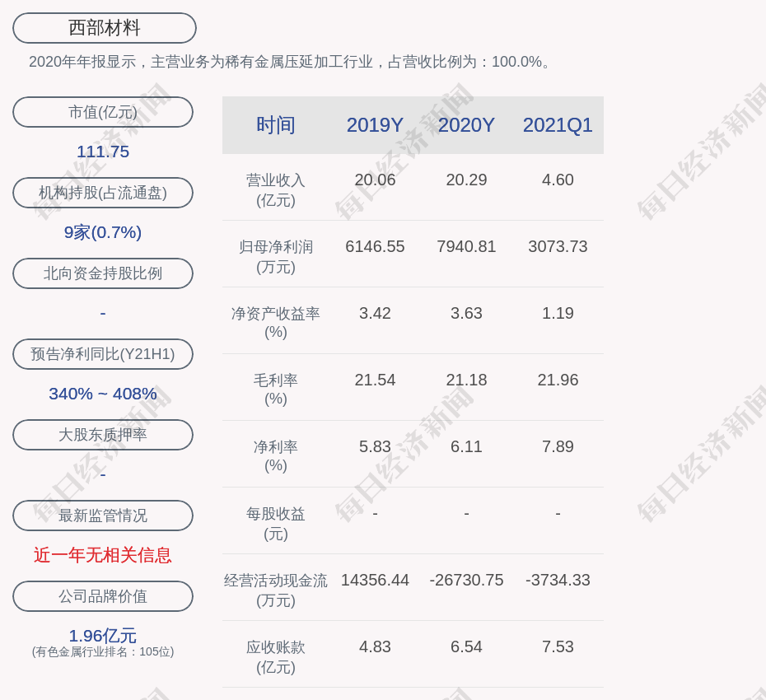Select the 大股东质押率 label
This screenshot has height=700, width=766.
(x=103, y=435)
